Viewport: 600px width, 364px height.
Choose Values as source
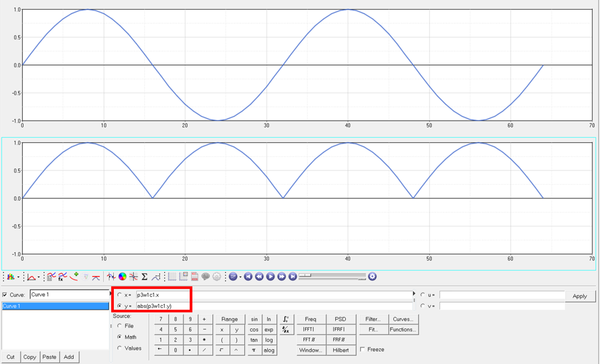pyautogui.click(x=120, y=348)
